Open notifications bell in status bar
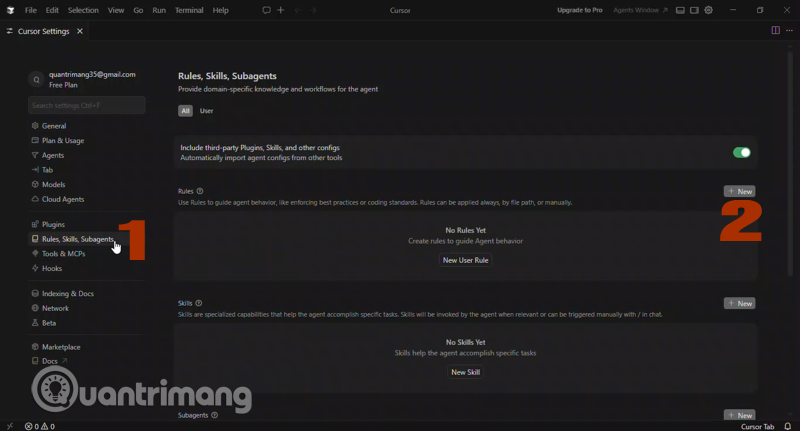The height and width of the screenshot is (431, 800). coord(788,426)
